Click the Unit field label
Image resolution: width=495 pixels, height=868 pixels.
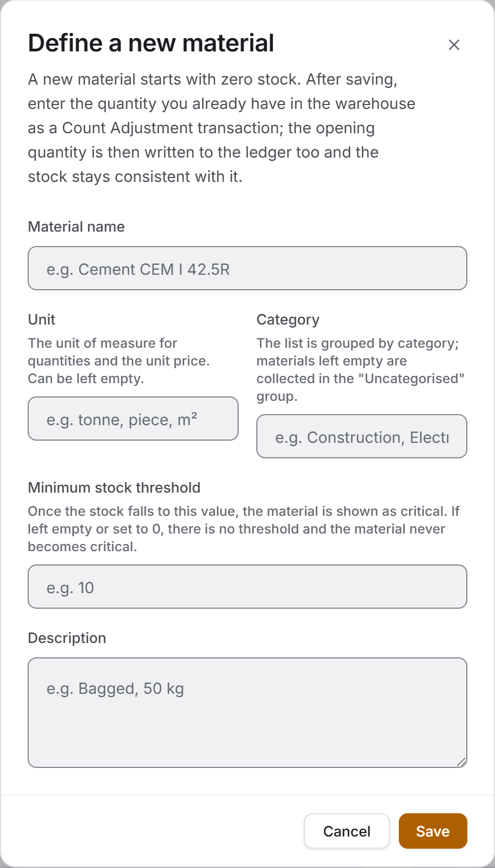coord(42,320)
